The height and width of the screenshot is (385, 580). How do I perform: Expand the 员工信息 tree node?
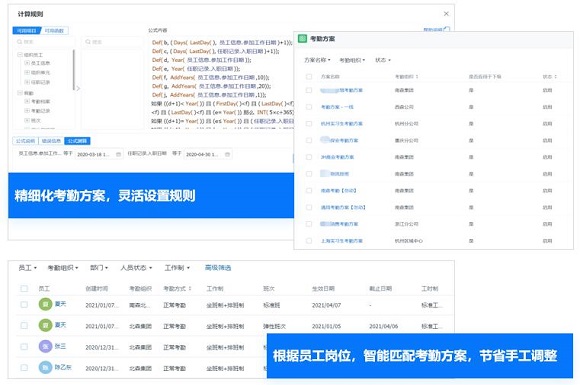27,63
